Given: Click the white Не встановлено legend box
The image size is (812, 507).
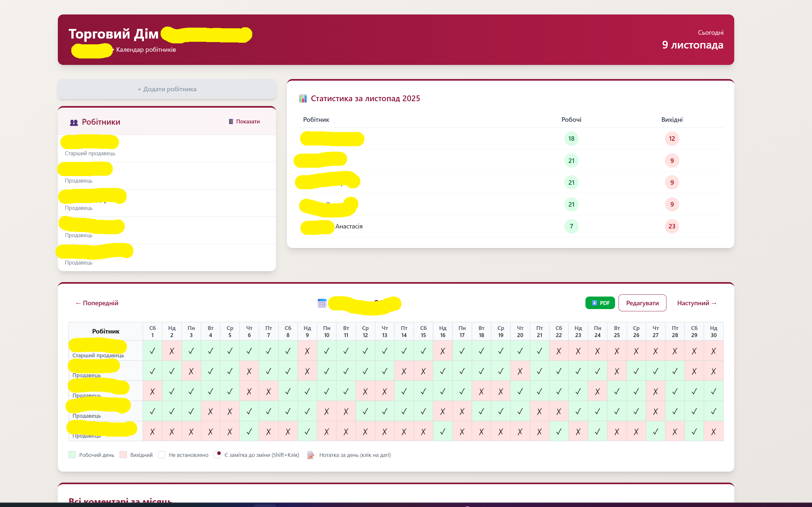Looking at the screenshot, I should 162,455.
